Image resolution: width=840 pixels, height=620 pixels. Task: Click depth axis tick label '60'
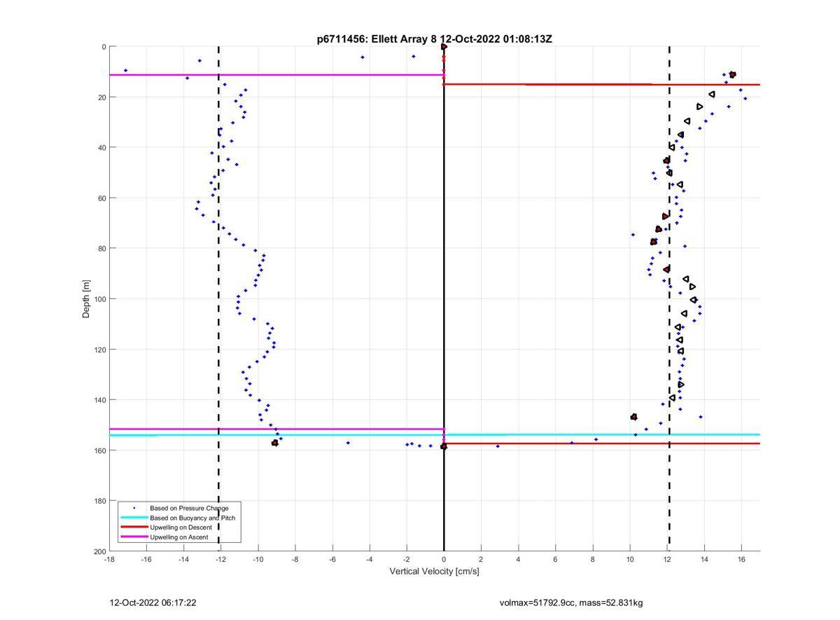coord(101,198)
